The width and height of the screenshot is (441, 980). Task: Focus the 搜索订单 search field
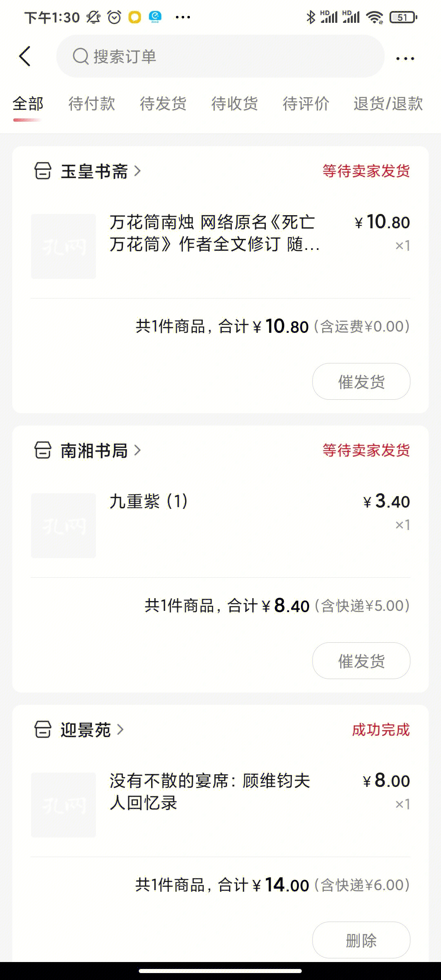point(220,56)
